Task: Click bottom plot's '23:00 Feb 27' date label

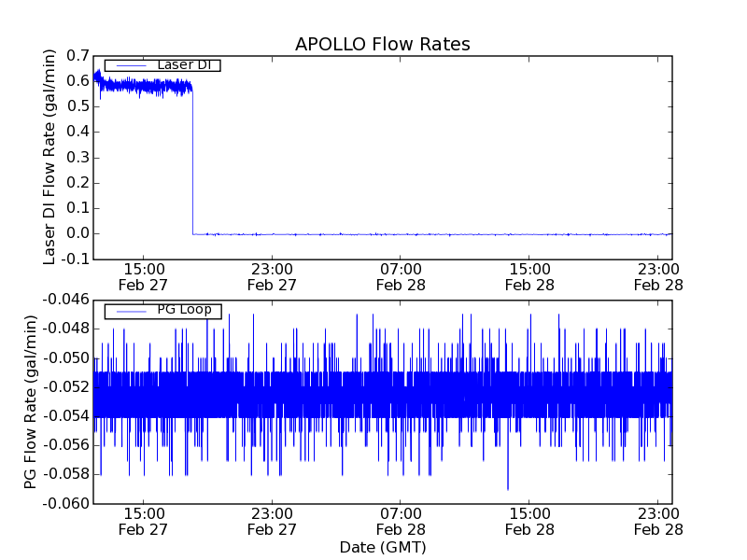Action: coord(272,522)
